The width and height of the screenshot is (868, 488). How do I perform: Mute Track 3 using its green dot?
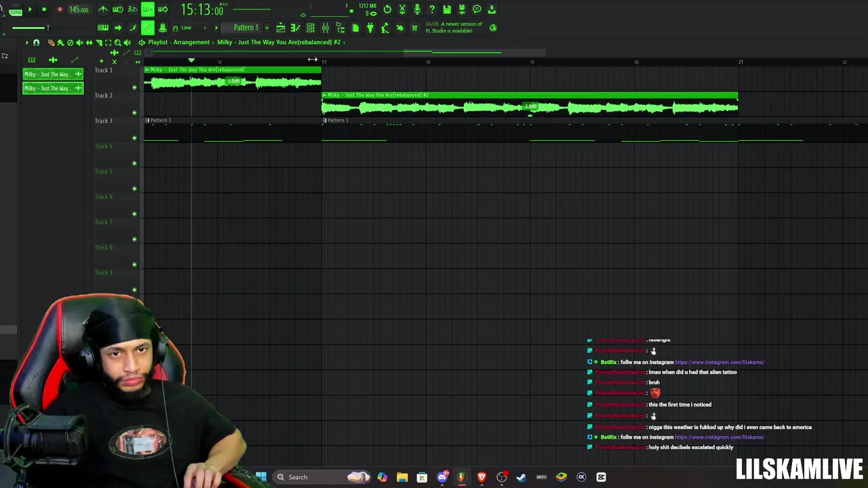point(134,138)
